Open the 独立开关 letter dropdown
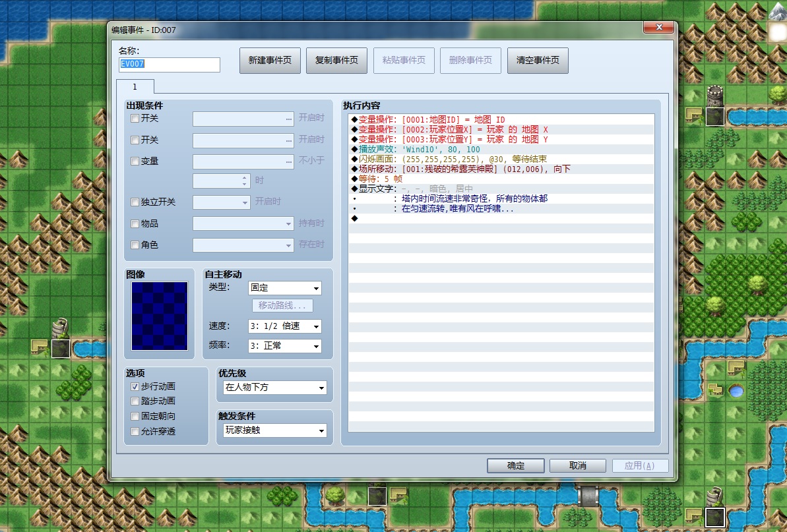 pos(222,202)
